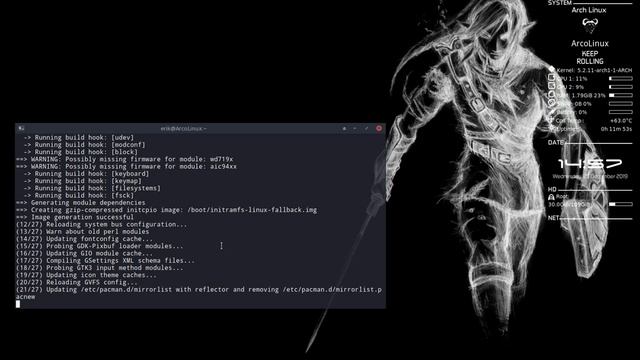Click the terminal cursor block on last line
Viewport: 640px width, 360px height.
(18, 304)
